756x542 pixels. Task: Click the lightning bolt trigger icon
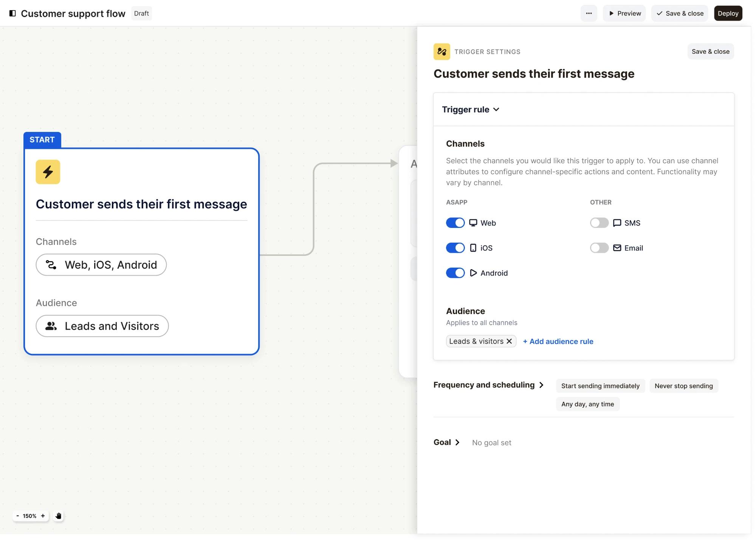48,172
